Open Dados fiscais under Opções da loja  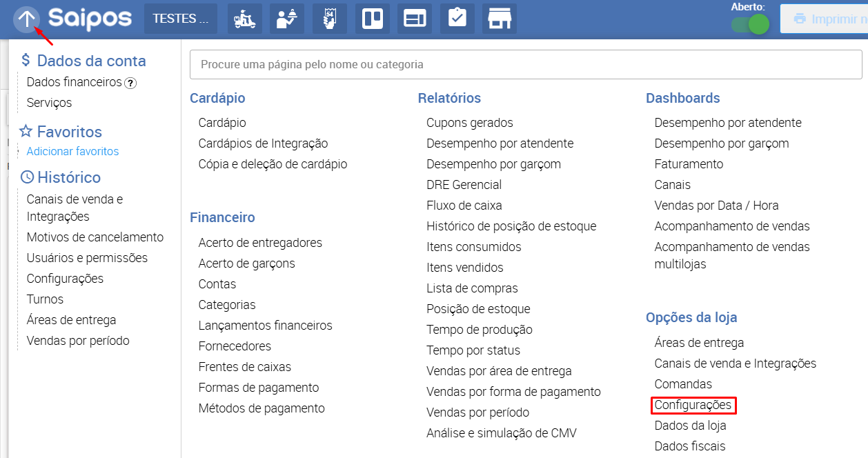tap(690, 446)
